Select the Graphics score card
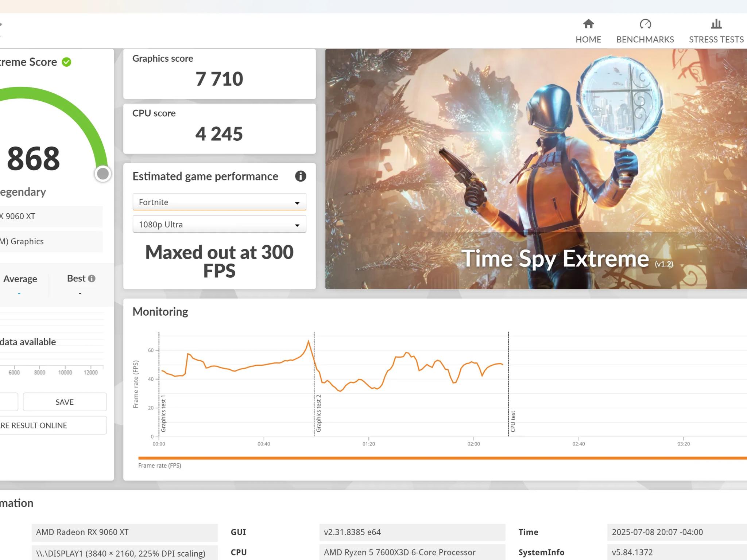 [x=219, y=74]
